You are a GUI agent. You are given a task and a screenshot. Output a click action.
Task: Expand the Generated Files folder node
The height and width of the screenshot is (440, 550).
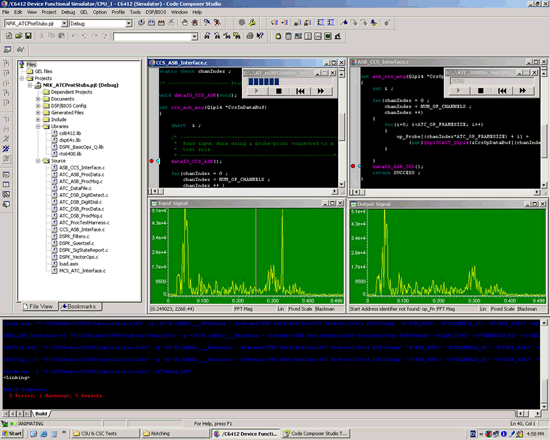tap(38, 113)
